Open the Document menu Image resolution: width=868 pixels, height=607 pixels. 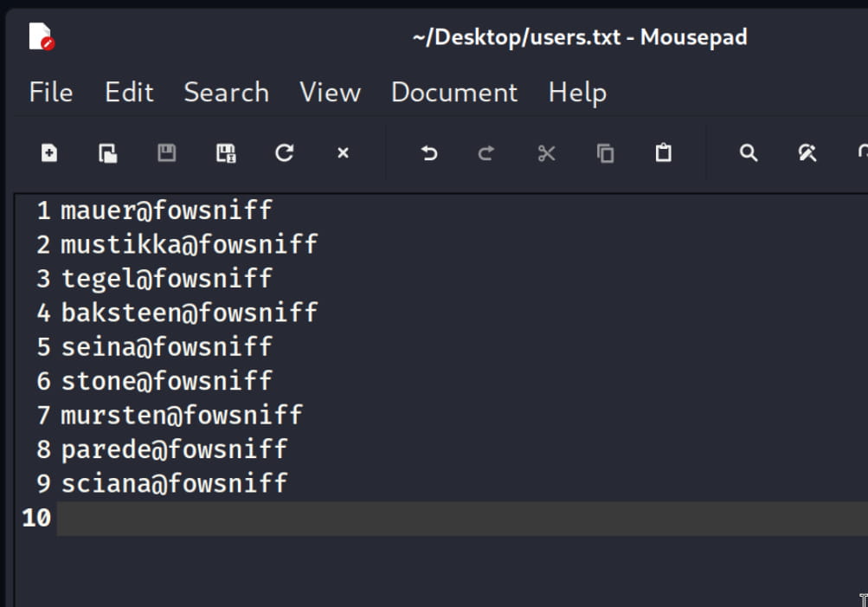[x=454, y=93]
